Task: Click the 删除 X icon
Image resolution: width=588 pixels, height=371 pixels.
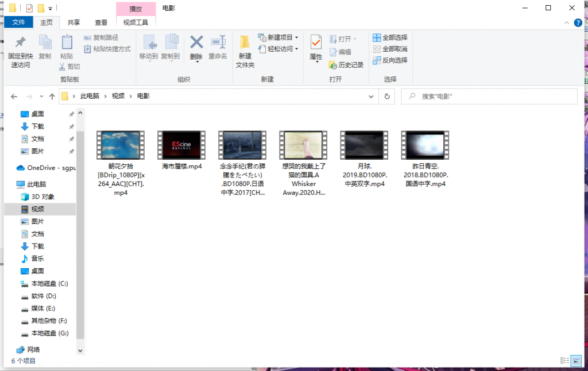Action: pos(196,42)
